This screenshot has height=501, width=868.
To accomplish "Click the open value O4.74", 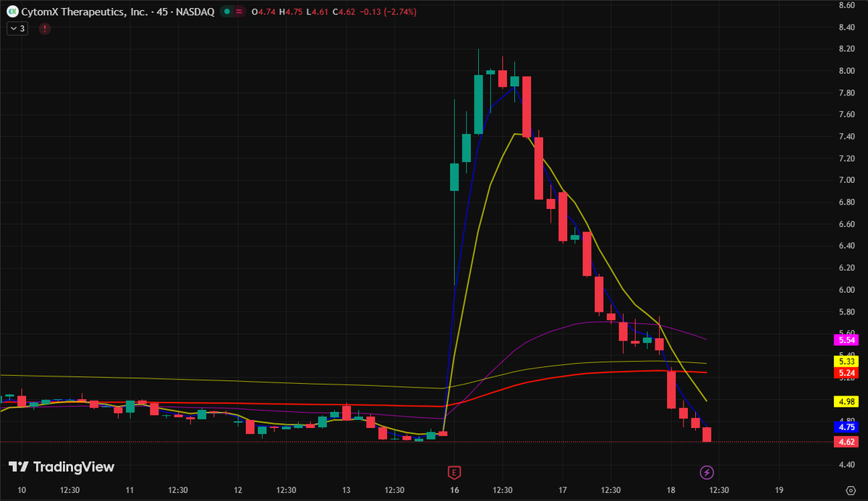I will coord(264,12).
